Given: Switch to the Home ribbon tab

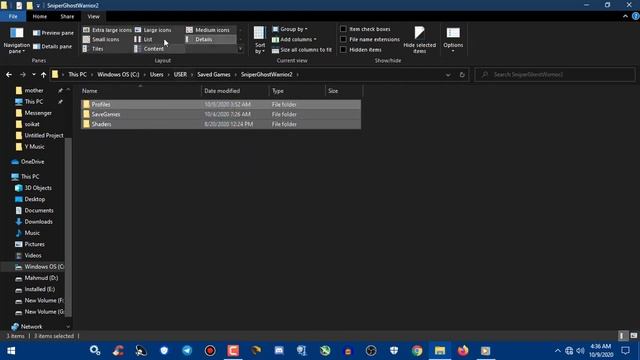Looking at the screenshot, I should click(40, 16).
